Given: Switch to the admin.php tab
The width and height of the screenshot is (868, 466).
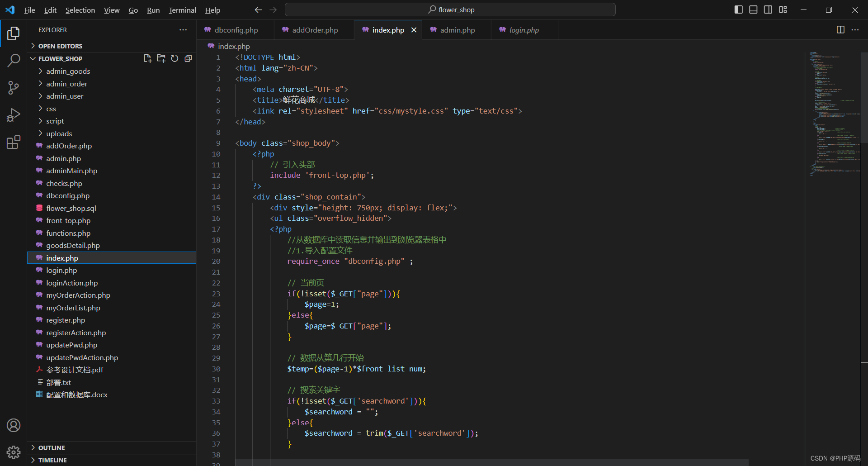Looking at the screenshot, I should coord(457,30).
